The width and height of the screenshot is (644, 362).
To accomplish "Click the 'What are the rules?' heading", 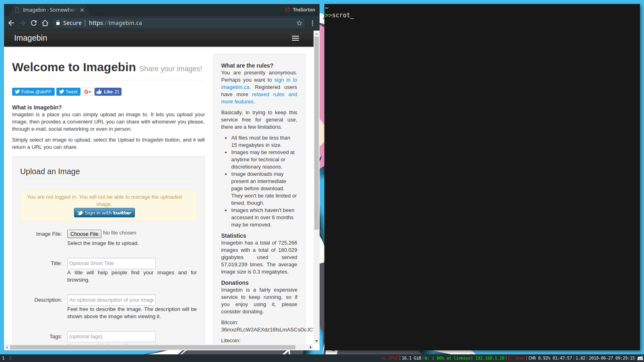I will click(x=247, y=66).
